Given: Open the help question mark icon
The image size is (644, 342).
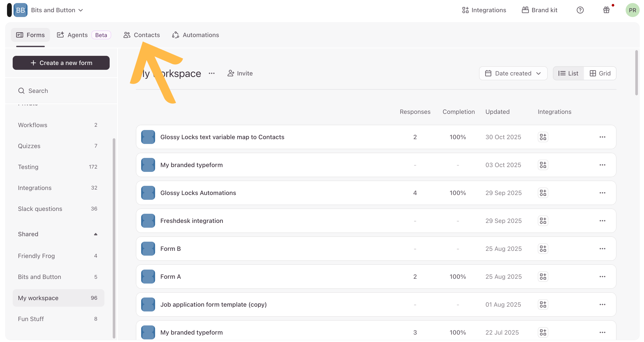Looking at the screenshot, I should click(x=580, y=10).
